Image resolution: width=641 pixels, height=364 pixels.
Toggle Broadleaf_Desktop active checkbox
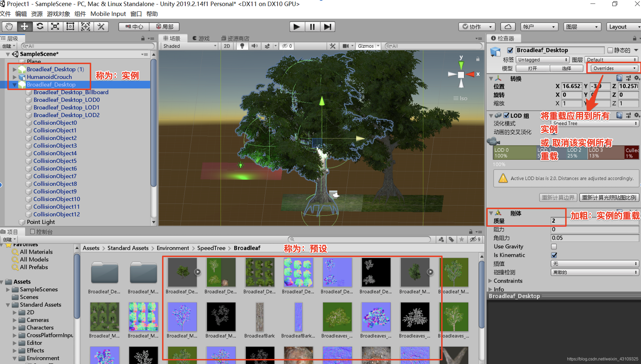(510, 50)
